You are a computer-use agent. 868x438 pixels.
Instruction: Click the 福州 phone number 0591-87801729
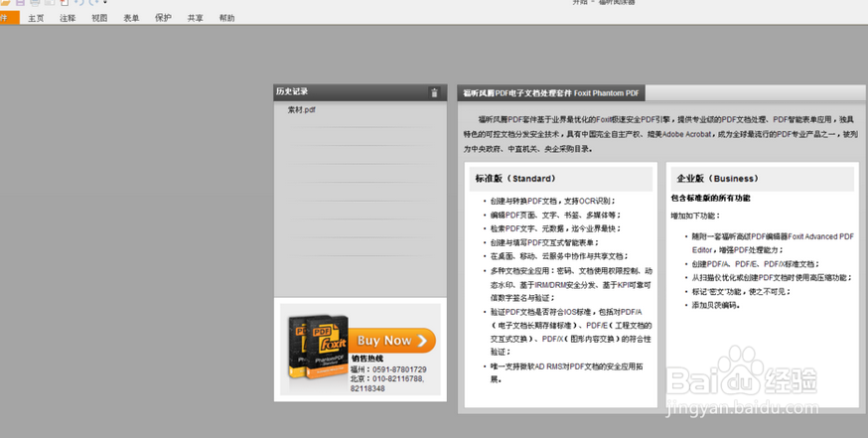[399, 369]
